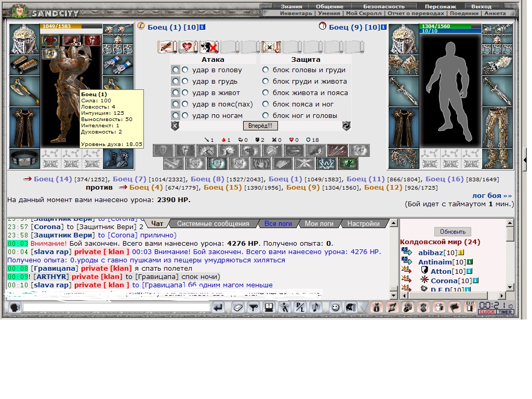
Task: Open info for Боец (1) via the blue i icon
Action: pos(202,27)
